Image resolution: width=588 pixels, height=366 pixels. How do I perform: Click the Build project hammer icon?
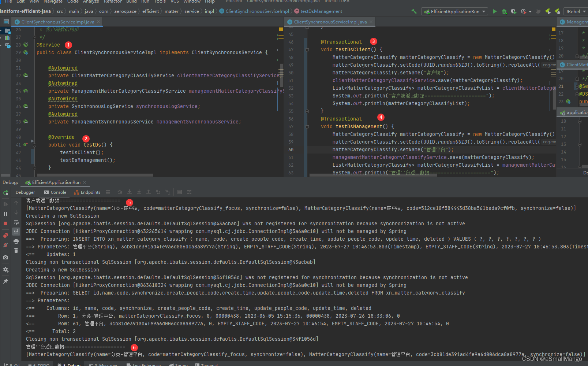(414, 11)
